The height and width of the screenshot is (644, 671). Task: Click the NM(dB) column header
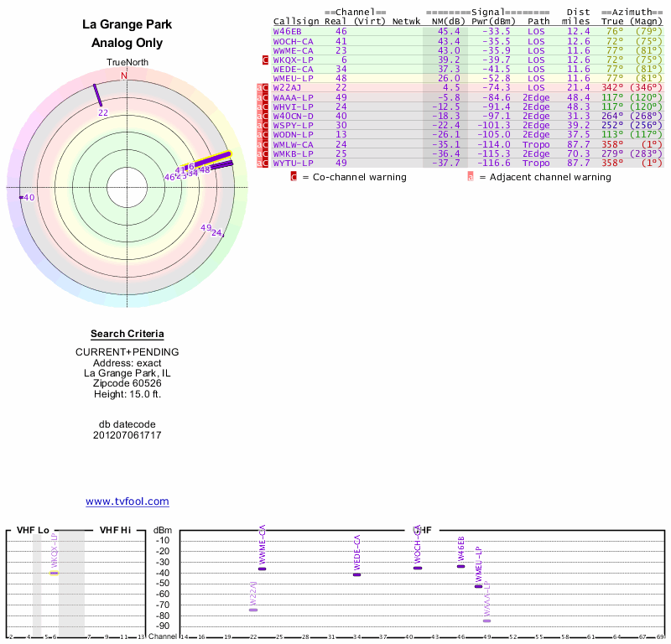445,21
